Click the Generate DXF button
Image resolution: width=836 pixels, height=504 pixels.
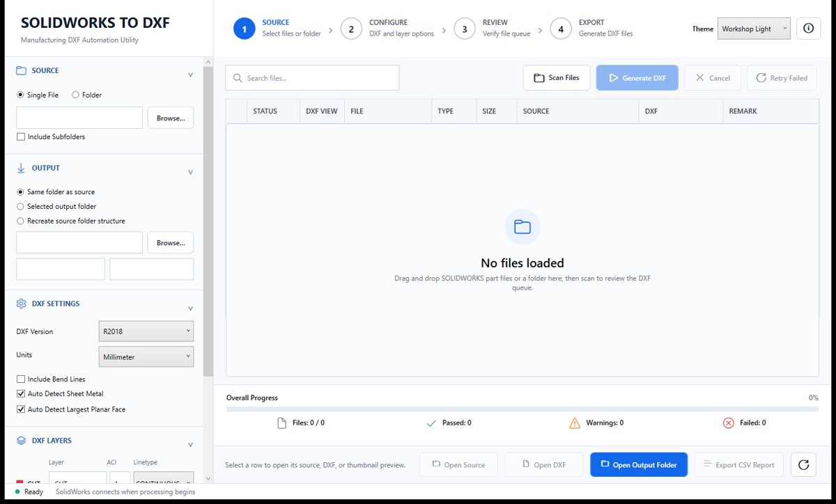[x=637, y=78]
